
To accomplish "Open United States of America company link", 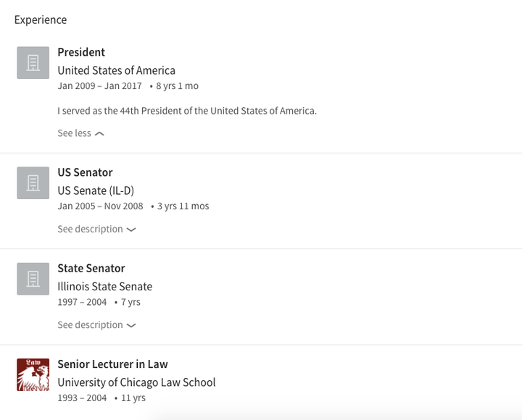I will click(117, 70).
